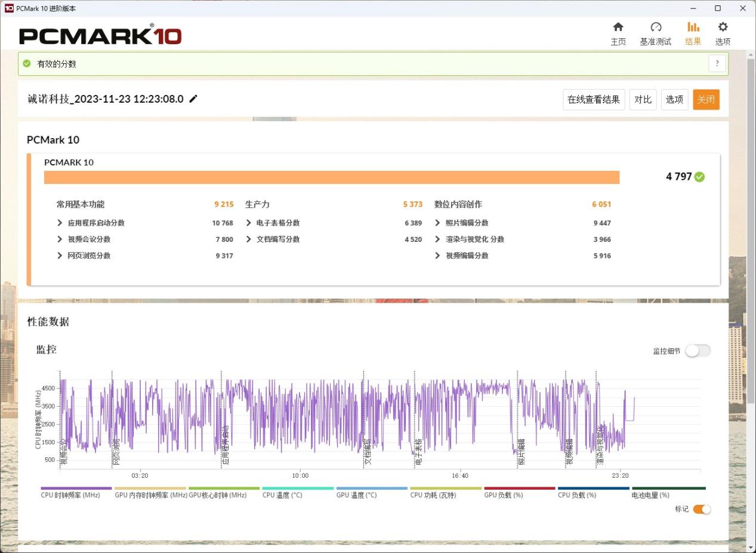Click the scrollbar down arrow
Screen dimensions: 756x553
coord(751,546)
